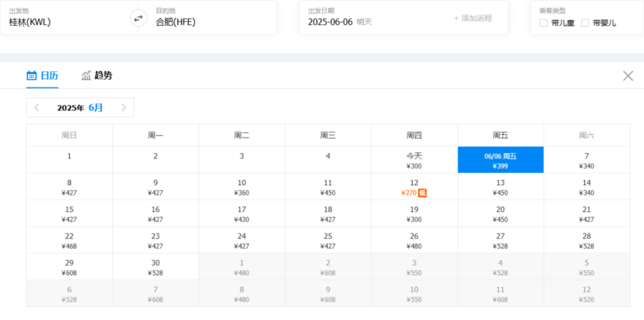This screenshot has width=644, height=320.
Task: Open the 2025年 6月 month selector
Action: click(80, 107)
